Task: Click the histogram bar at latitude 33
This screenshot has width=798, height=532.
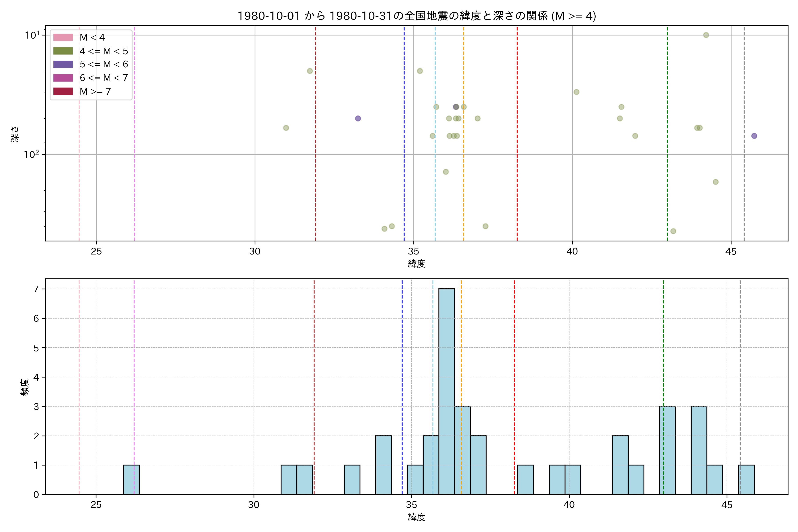Action: pos(352,479)
